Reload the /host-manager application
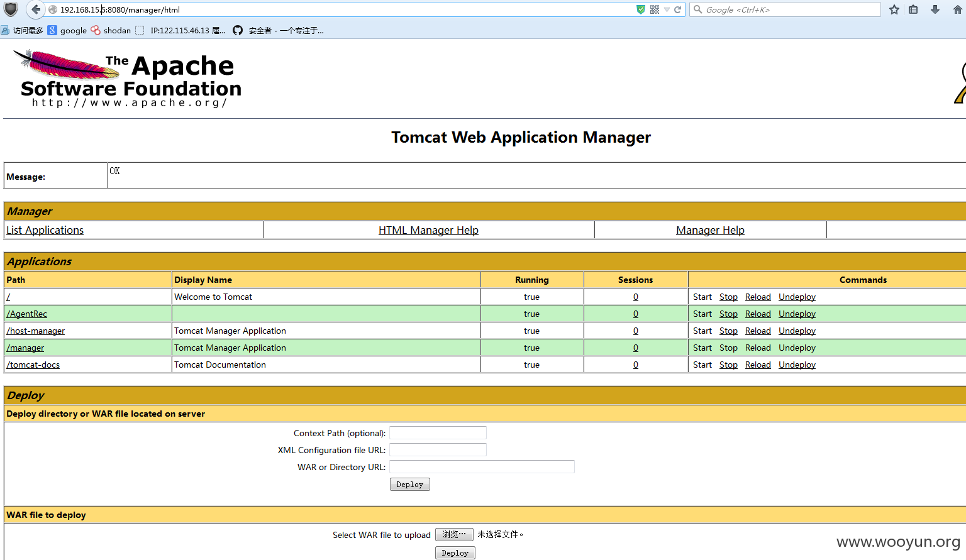Viewport: 966px width, 560px height. pyautogui.click(x=758, y=331)
